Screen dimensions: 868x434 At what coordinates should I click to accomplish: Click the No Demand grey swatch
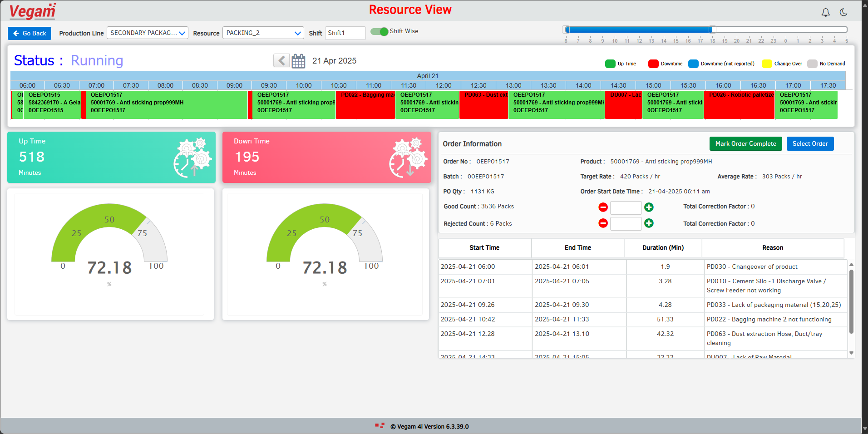812,64
